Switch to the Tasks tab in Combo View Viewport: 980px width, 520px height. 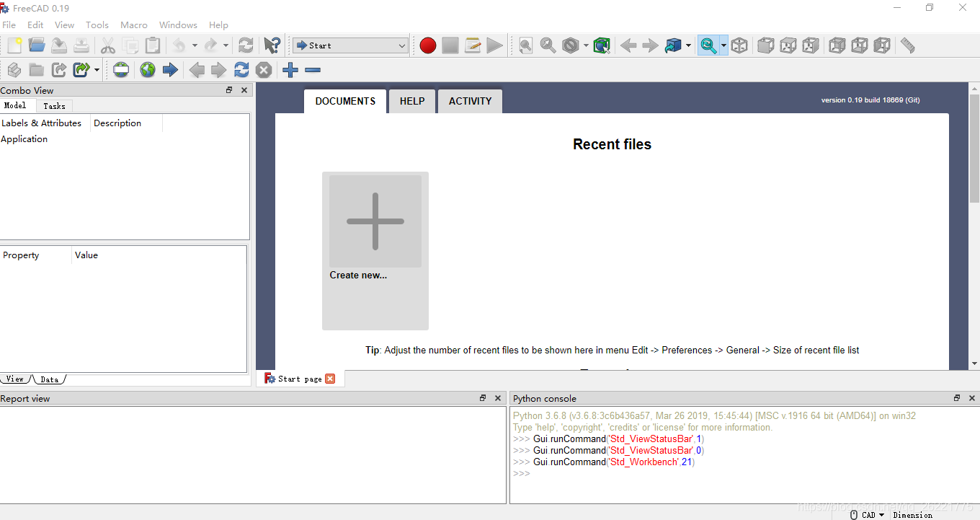click(x=54, y=105)
